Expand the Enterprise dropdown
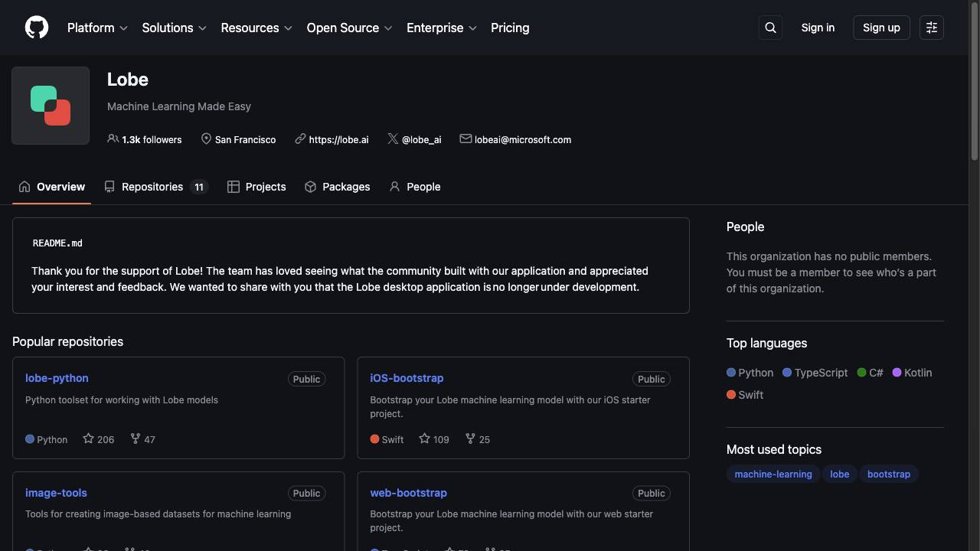 click(x=442, y=28)
